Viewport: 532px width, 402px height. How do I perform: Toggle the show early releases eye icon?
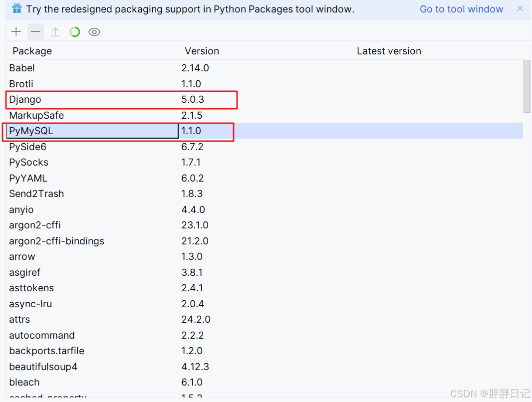click(94, 32)
